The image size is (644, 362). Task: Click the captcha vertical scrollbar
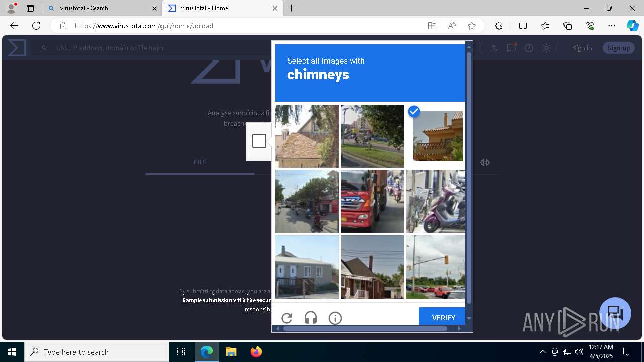pyautogui.click(x=469, y=178)
